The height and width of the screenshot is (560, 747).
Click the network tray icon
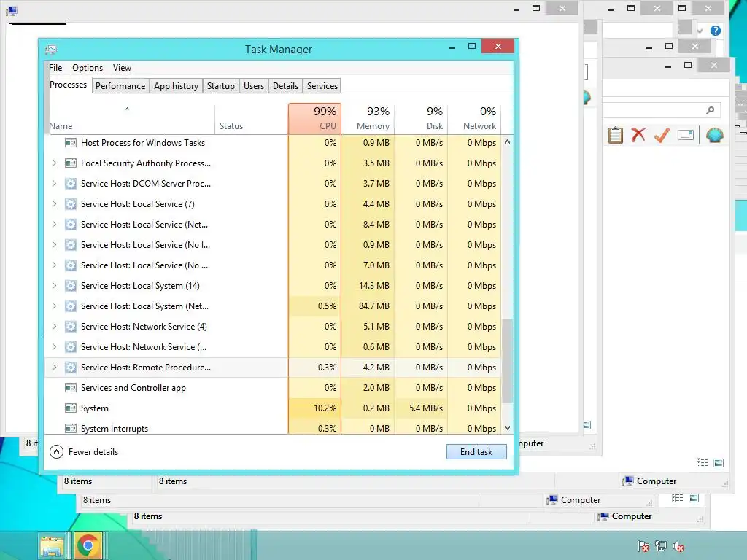(x=661, y=546)
